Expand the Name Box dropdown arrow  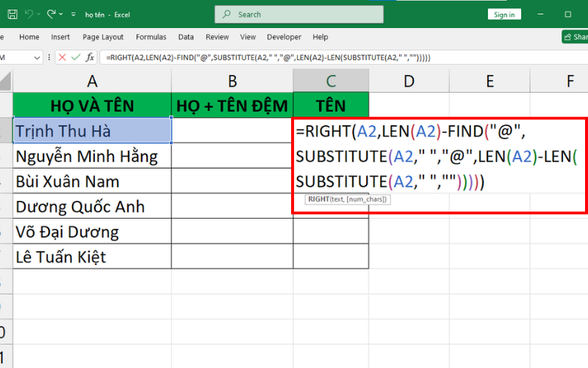(37, 58)
